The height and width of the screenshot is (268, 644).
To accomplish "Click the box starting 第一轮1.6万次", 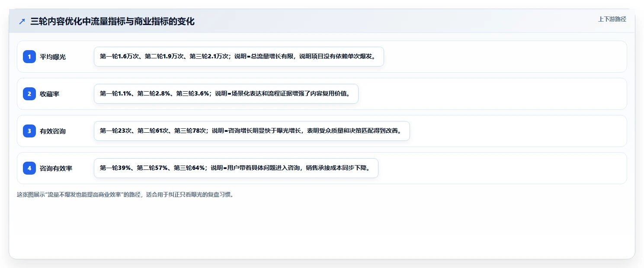I will pyautogui.click(x=239, y=57).
